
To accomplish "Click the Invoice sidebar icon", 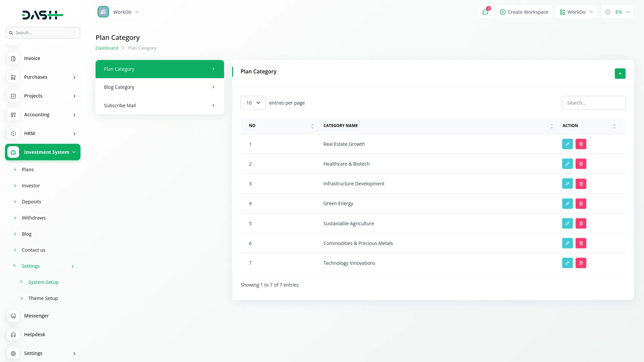I will 13,58.
